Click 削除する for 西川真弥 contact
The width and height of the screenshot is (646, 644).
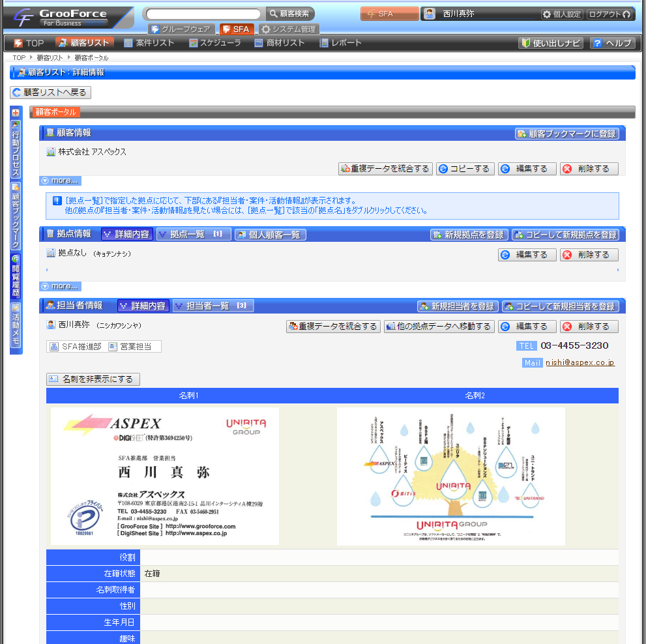point(589,327)
